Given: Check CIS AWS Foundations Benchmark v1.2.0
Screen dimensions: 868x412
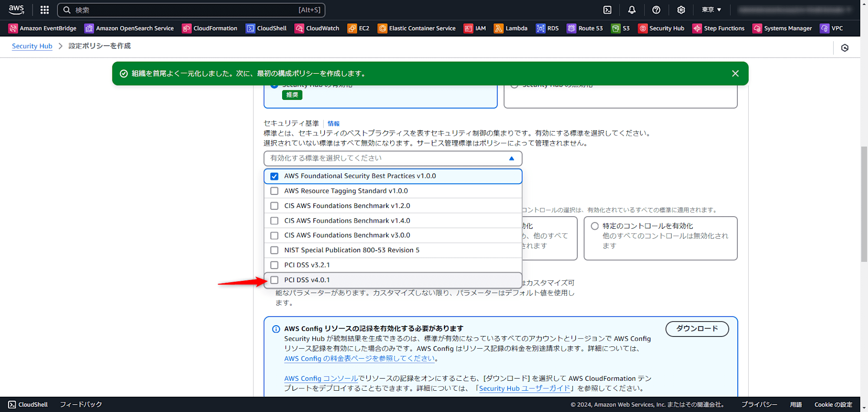Looking at the screenshot, I should point(274,206).
